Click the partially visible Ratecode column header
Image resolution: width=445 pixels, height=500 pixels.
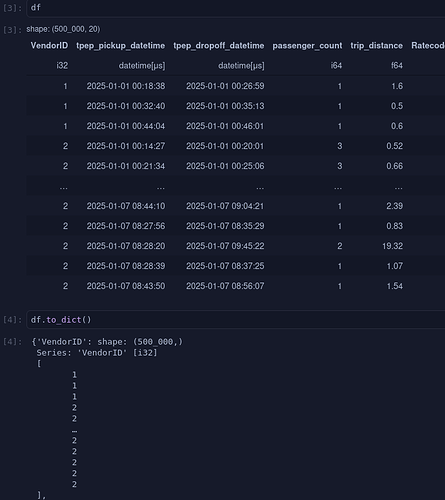(x=428, y=46)
